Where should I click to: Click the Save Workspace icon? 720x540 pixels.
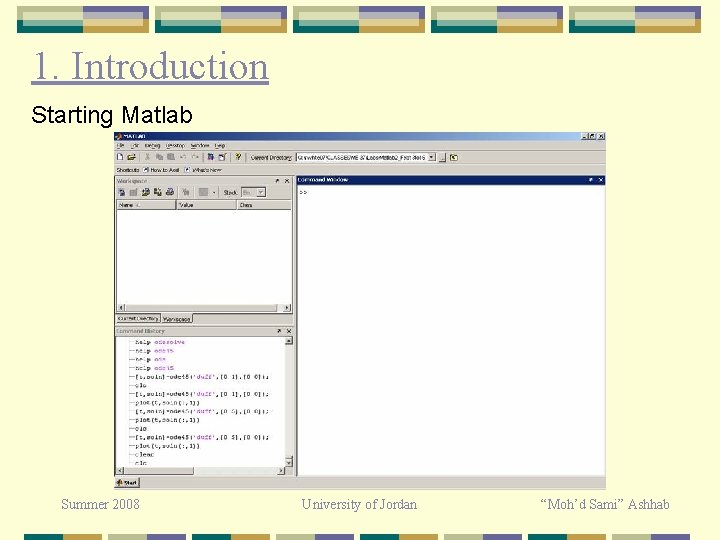pyautogui.click(x=158, y=192)
